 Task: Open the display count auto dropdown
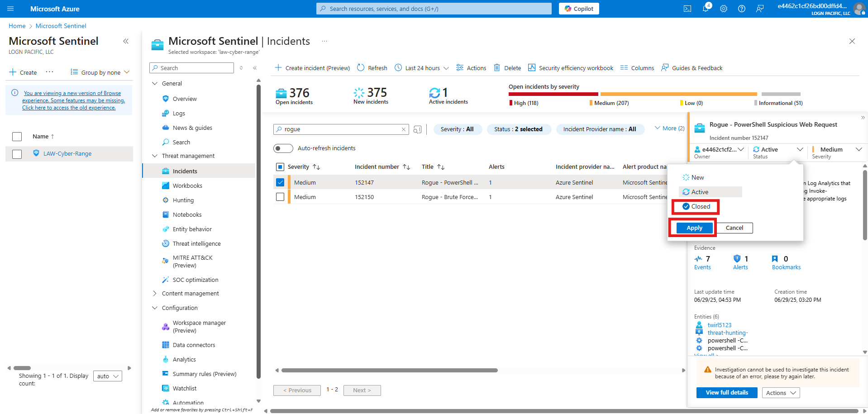[107, 376]
